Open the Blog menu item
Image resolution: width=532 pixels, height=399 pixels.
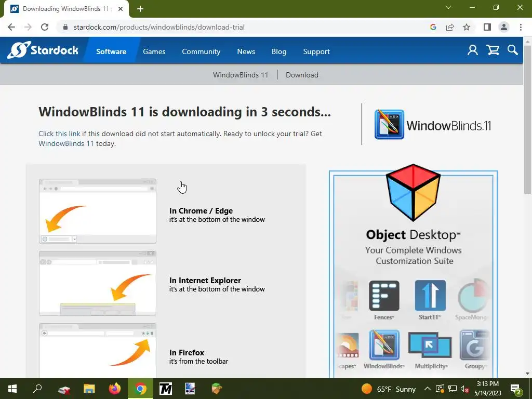point(279,51)
